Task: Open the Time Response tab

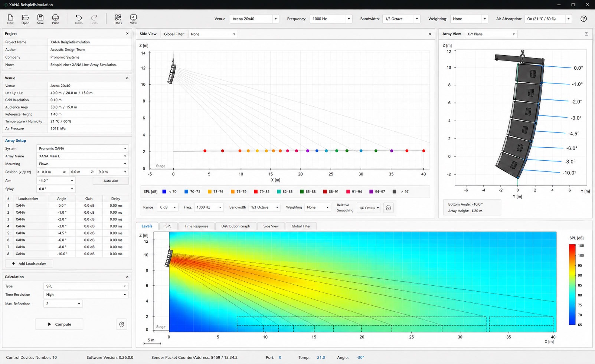Action: (x=196, y=226)
